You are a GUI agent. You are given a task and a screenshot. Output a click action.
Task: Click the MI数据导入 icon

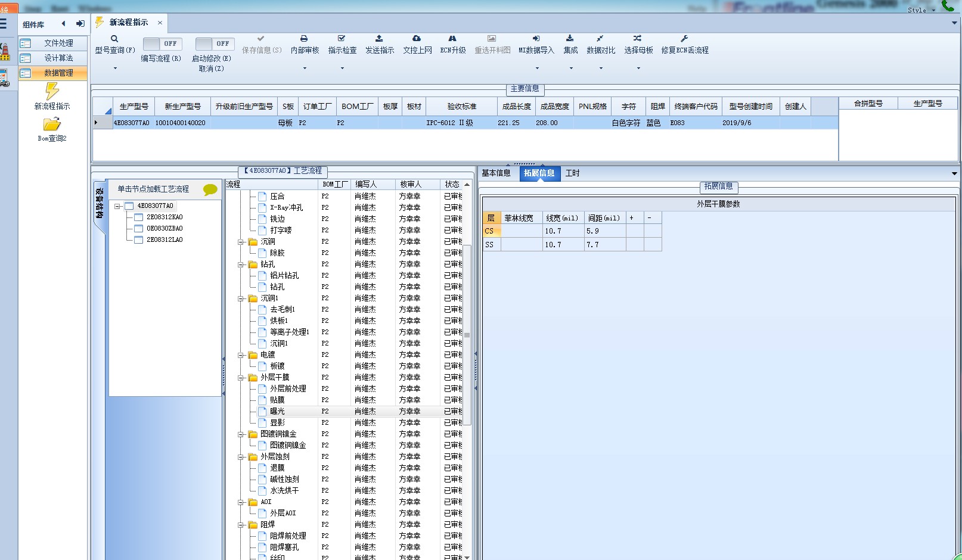(536, 39)
